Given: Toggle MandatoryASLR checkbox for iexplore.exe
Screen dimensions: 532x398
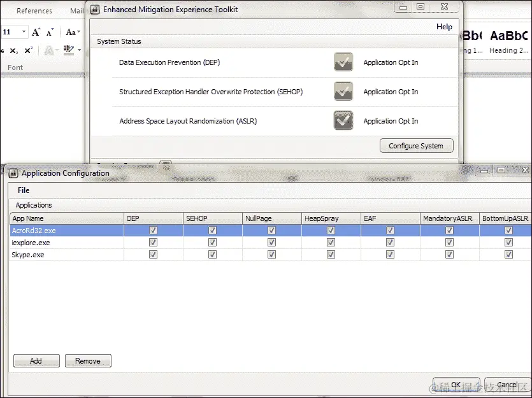Looking at the screenshot, I should click(x=449, y=243).
